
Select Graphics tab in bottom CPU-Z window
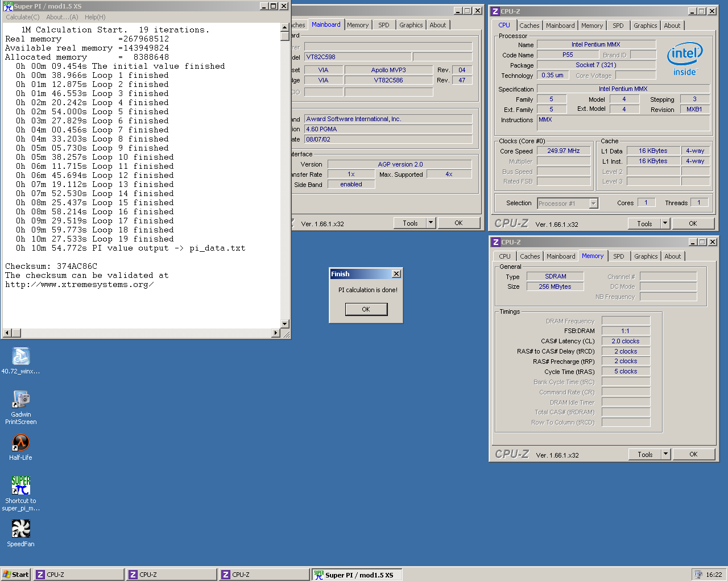(646, 256)
